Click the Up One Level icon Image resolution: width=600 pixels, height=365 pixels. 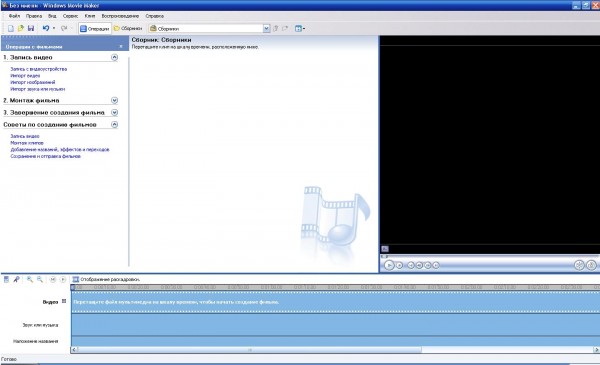(276, 28)
